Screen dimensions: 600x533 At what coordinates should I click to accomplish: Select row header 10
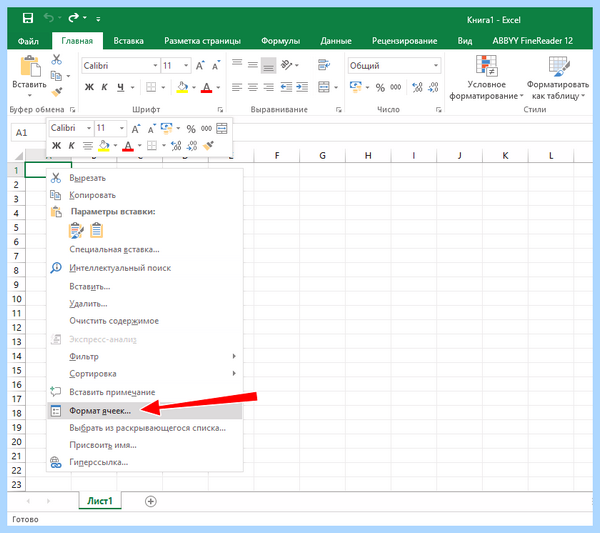(x=16, y=299)
